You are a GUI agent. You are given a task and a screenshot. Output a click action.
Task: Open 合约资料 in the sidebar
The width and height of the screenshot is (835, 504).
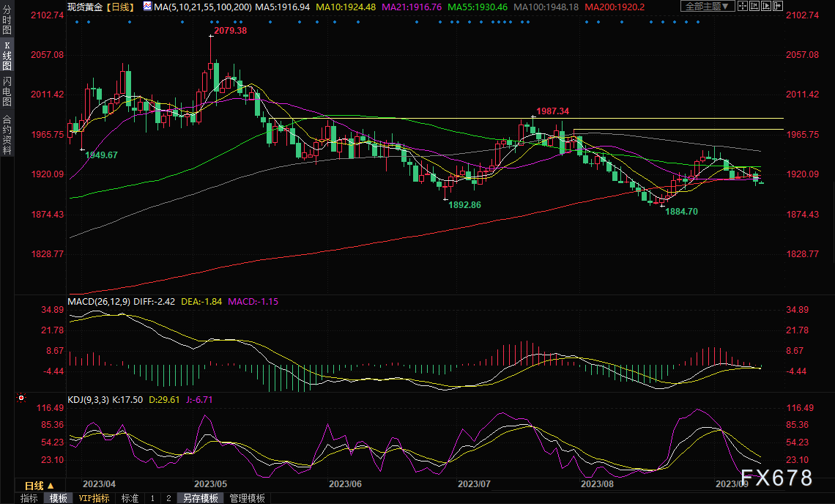pyautogui.click(x=7, y=135)
